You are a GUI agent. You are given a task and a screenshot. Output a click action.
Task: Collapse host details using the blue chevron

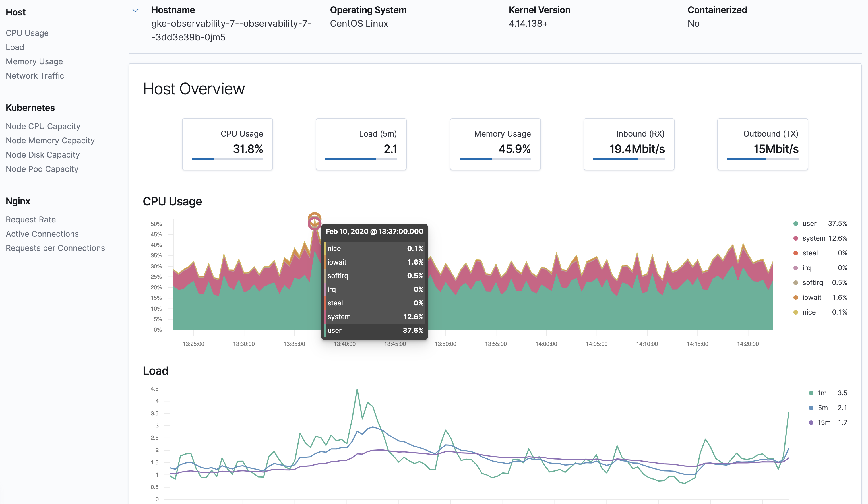coord(135,10)
